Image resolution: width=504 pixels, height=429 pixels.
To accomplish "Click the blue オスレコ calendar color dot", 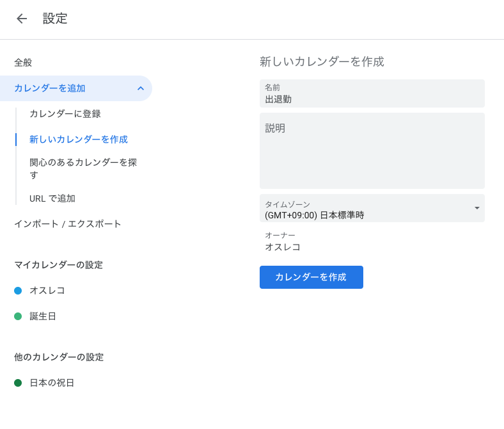I will 18,291.
